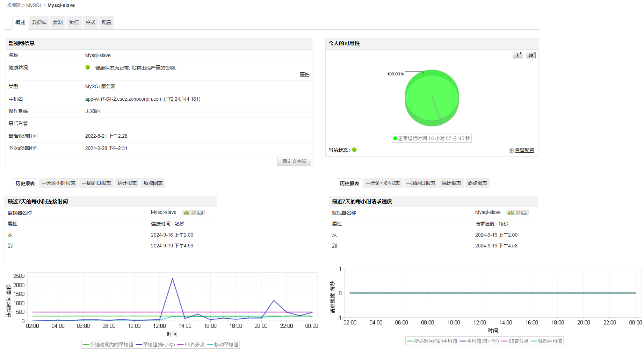Click the MySQL服务器 type value
644x354 pixels.
click(x=100, y=86)
